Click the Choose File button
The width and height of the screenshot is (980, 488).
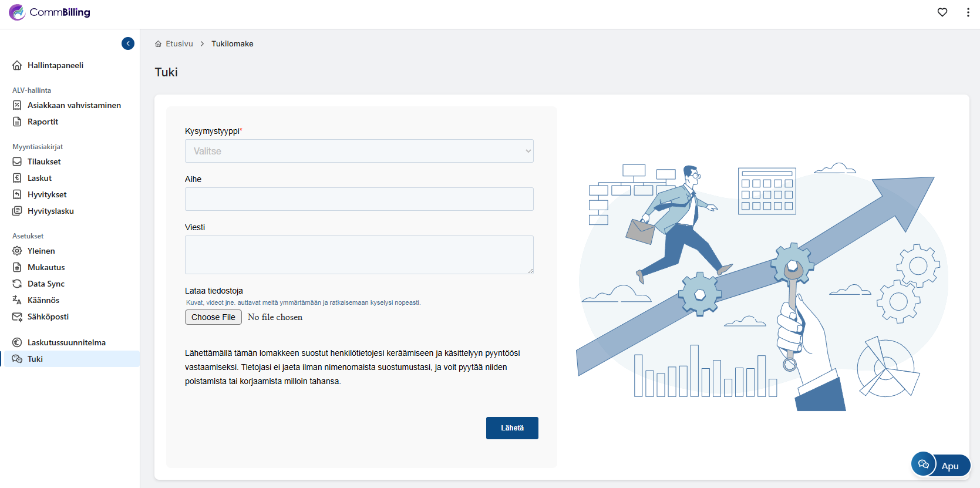[213, 317]
